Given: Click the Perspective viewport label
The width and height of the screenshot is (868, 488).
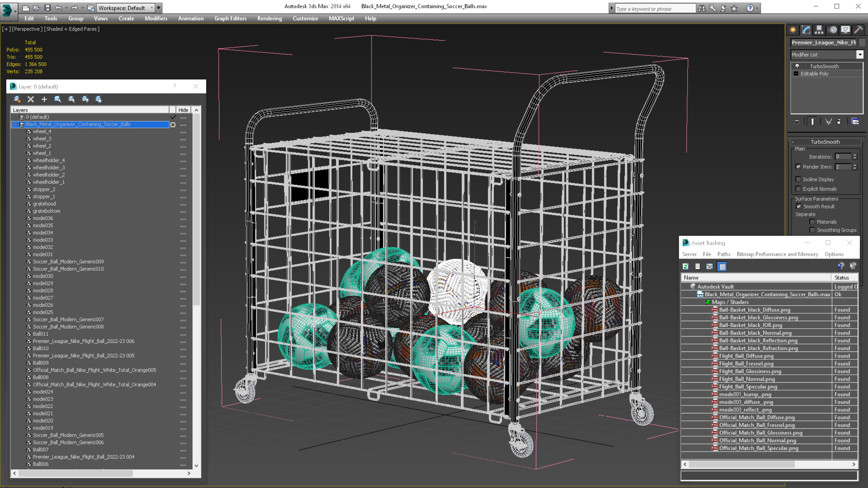Looking at the screenshot, I should tap(27, 29).
